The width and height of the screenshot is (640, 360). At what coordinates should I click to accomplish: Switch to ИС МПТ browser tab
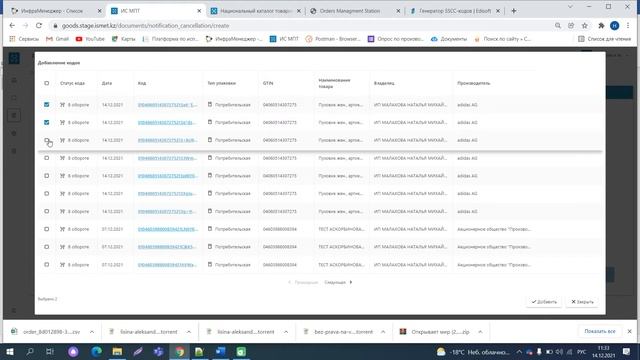tap(156, 11)
